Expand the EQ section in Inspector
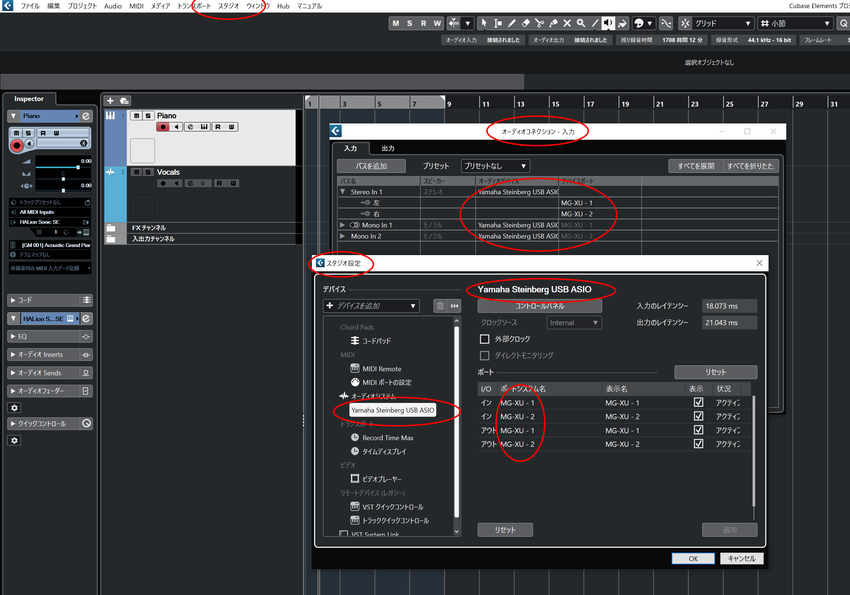The height and width of the screenshot is (595, 850). coord(13,337)
